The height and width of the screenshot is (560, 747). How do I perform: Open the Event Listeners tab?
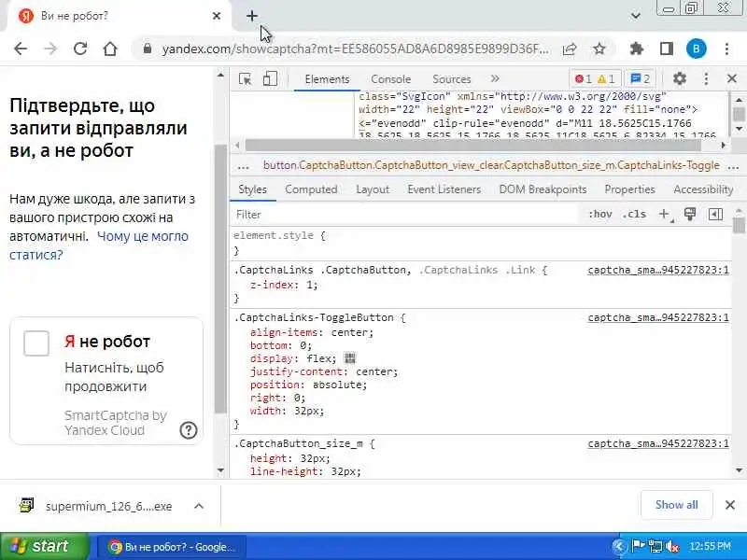click(x=444, y=189)
